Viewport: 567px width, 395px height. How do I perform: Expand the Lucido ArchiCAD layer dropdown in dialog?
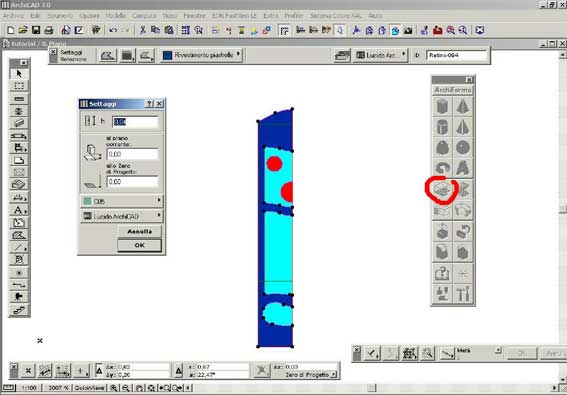pyautogui.click(x=122, y=216)
